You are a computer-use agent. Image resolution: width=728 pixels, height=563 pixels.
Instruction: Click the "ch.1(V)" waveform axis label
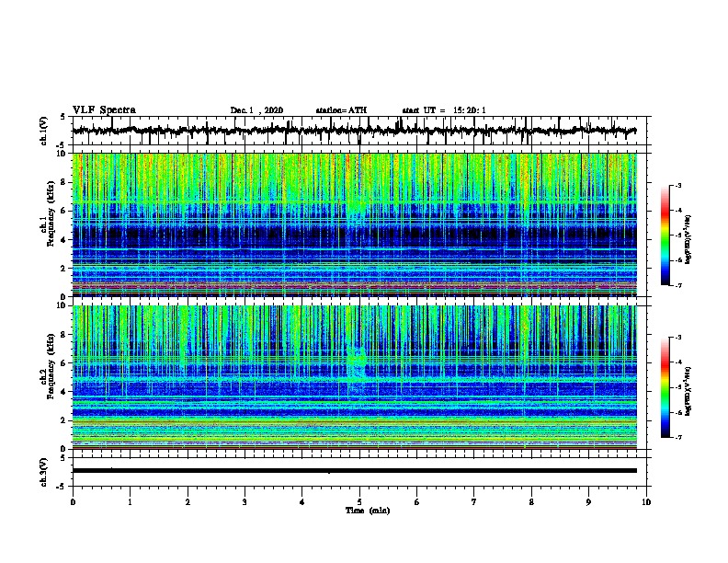44,131
